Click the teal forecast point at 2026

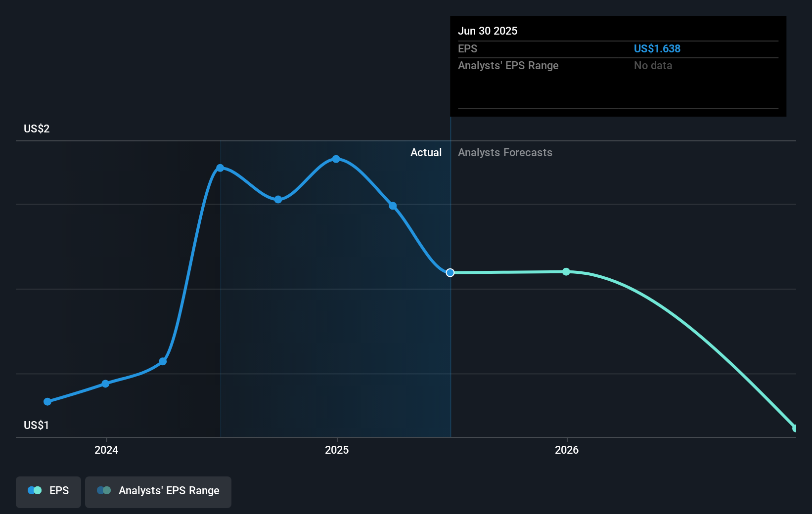566,272
